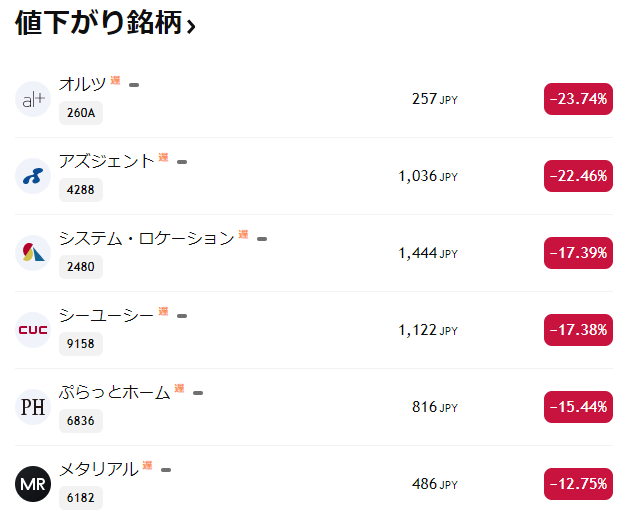631x520 pixels.
Task: Click the −23.74% change badge
Action: coord(578,99)
